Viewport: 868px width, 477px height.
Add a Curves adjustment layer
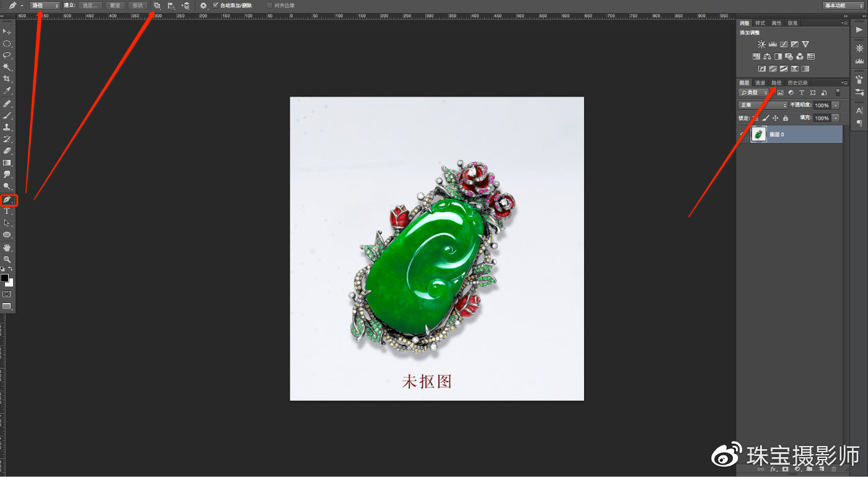coord(784,44)
